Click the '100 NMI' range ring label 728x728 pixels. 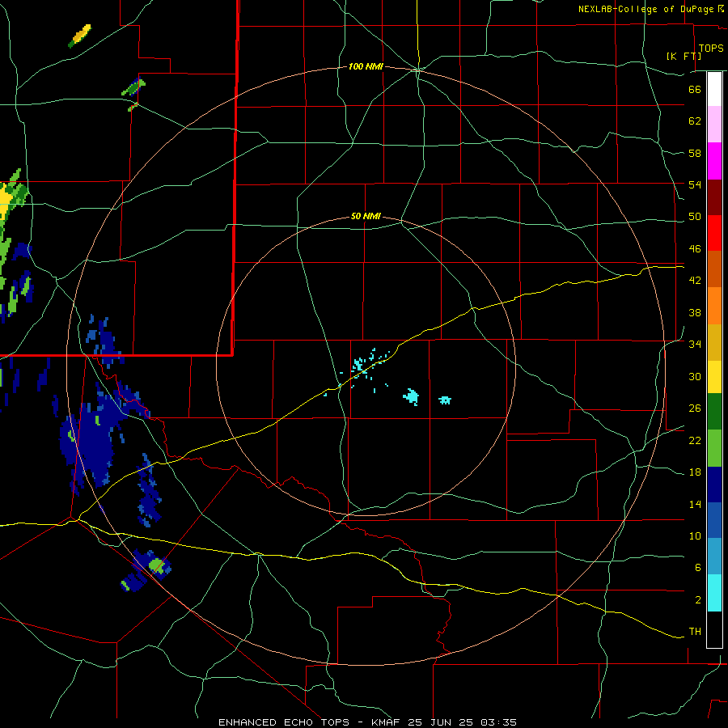366,67
